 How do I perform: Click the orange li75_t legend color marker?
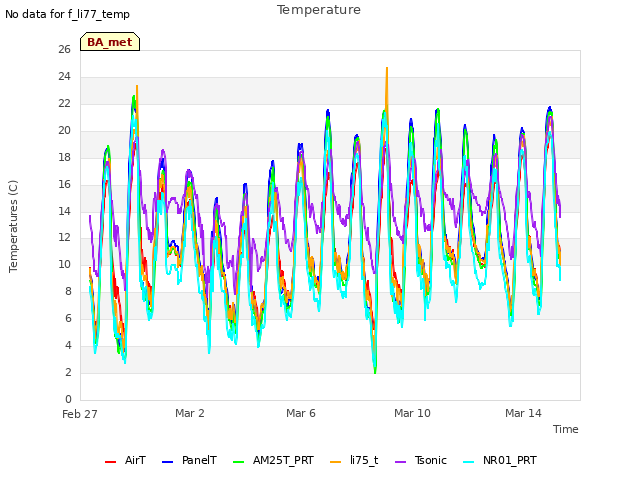coord(336,462)
